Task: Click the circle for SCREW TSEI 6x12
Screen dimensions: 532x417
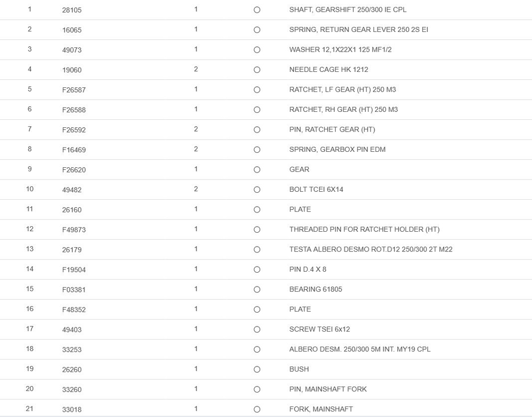Action: (x=257, y=330)
